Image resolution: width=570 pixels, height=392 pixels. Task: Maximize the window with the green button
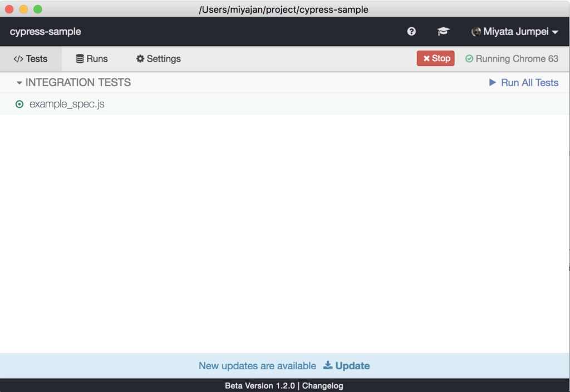38,9
